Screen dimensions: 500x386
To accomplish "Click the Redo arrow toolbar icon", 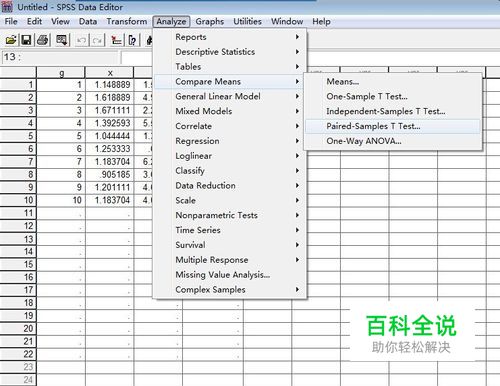I will coord(97,40).
